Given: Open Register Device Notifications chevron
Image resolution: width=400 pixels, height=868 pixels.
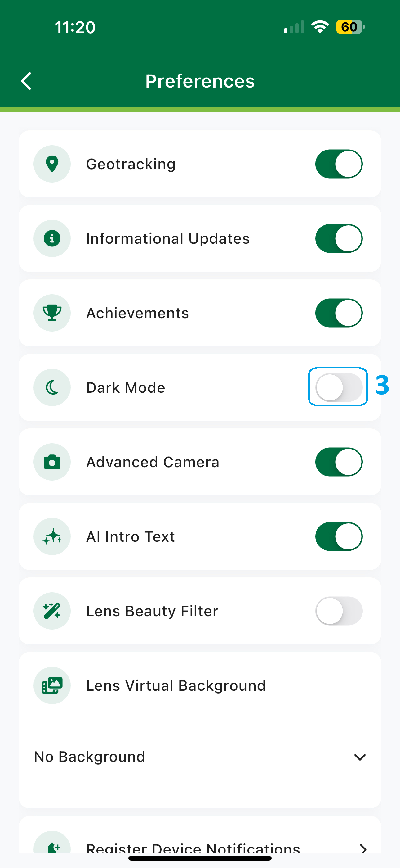Looking at the screenshot, I should tap(363, 848).
